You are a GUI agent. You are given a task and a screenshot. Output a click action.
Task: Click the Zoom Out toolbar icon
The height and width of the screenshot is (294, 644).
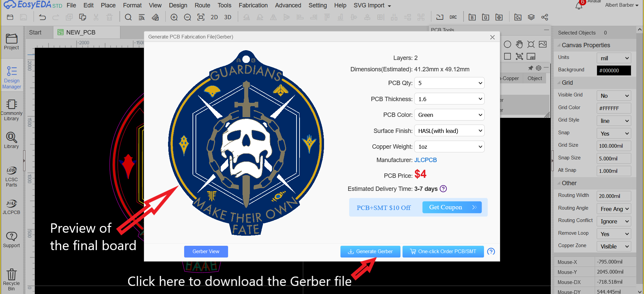click(x=187, y=17)
